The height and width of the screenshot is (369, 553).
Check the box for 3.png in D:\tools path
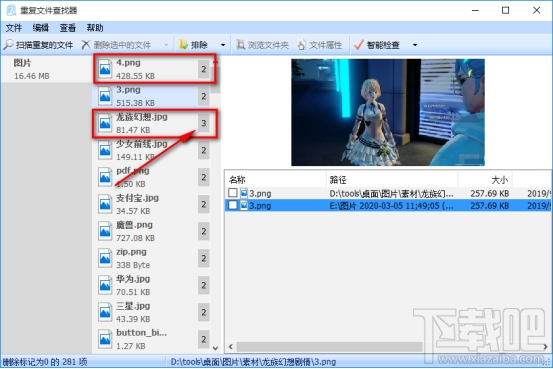click(232, 193)
